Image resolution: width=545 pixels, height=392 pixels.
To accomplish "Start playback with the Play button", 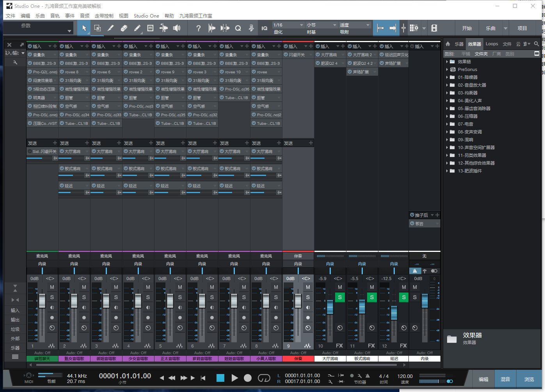I will (x=234, y=378).
